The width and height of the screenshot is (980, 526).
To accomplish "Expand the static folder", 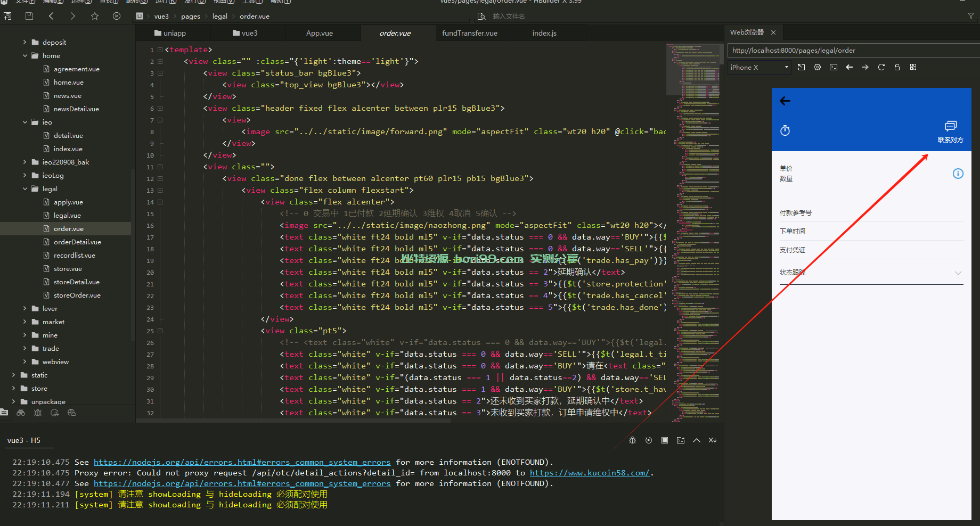I will coord(13,375).
